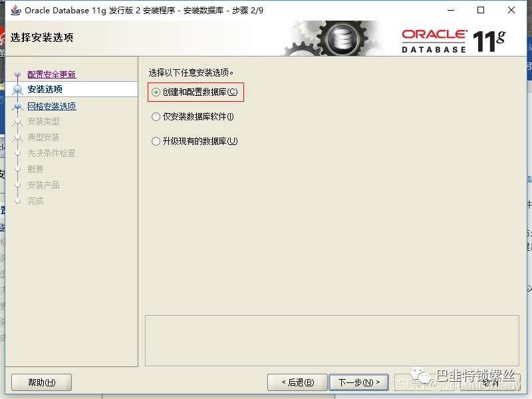The height and width of the screenshot is (399, 532).
Task: Click the empty description message box
Action: [x=332, y=341]
